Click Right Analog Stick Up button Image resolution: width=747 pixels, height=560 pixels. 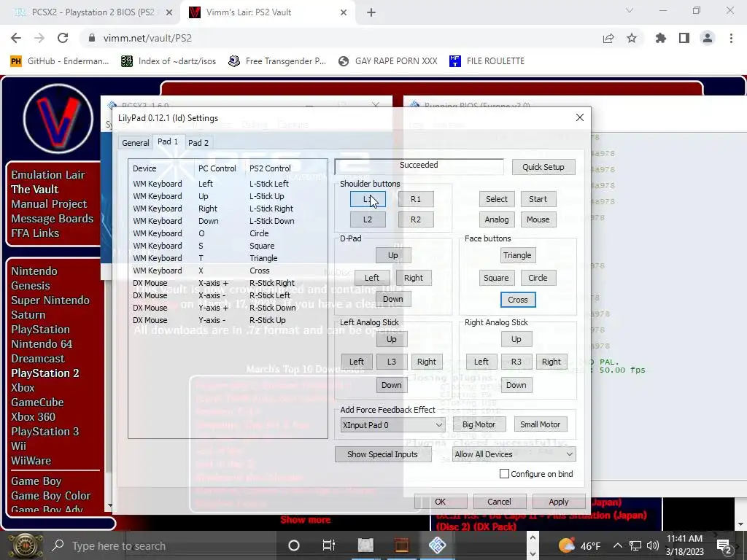click(516, 340)
